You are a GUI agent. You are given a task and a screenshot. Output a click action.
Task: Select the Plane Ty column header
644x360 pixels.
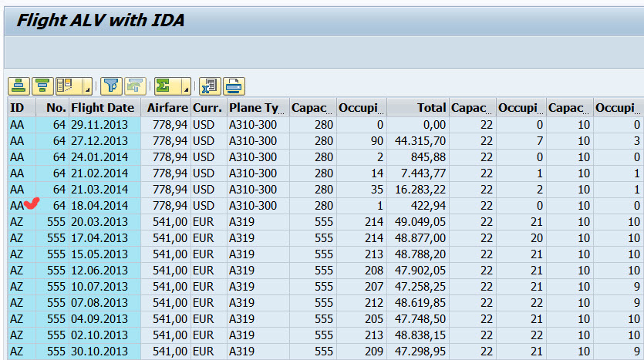pos(256,108)
